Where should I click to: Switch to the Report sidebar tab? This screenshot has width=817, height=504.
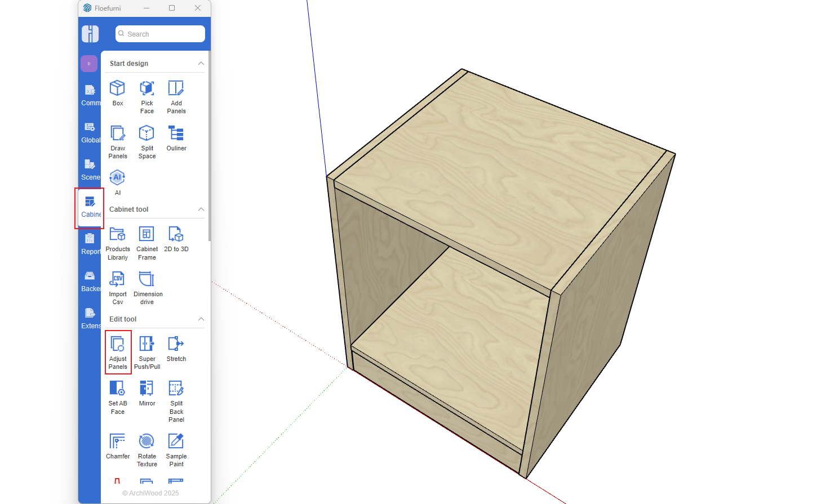tap(90, 244)
